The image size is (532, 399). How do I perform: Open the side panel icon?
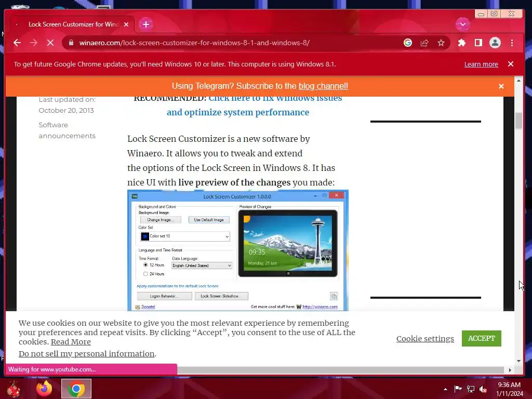click(x=478, y=43)
